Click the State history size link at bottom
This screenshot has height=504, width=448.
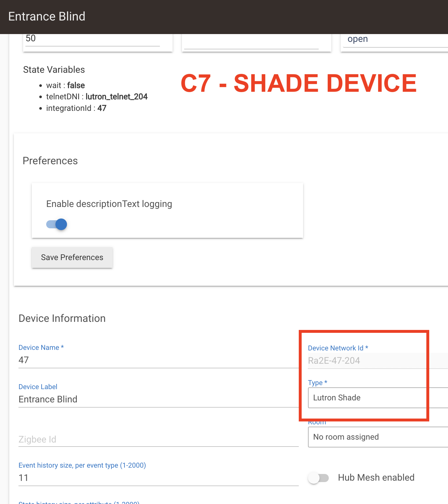point(78,503)
